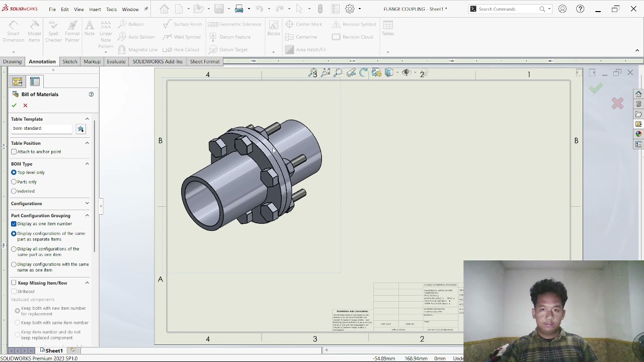This screenshot has width=644, height=362.
Task: Click the flange coupling drawing view
Action: click(x=252, y=175)
